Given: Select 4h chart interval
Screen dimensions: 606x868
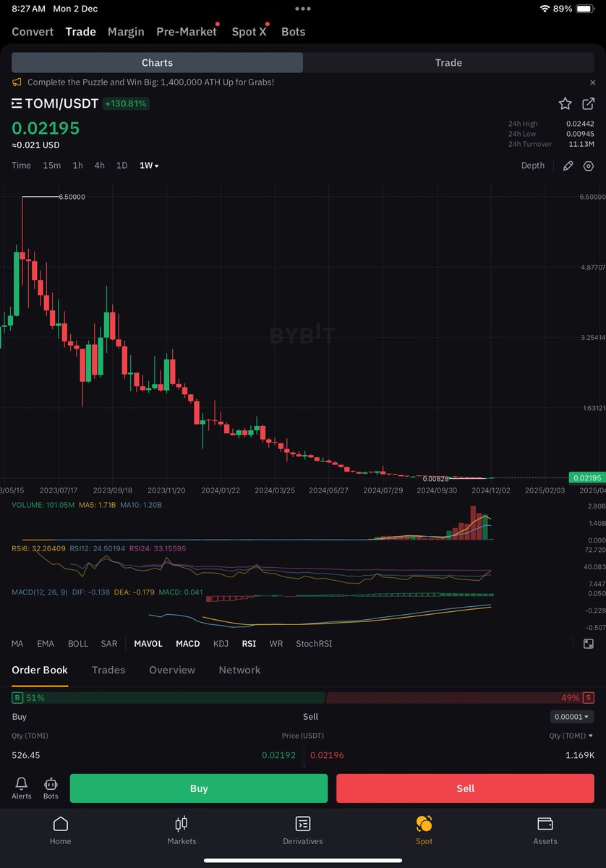Looking at the screenshot, I should coord(99,166).
